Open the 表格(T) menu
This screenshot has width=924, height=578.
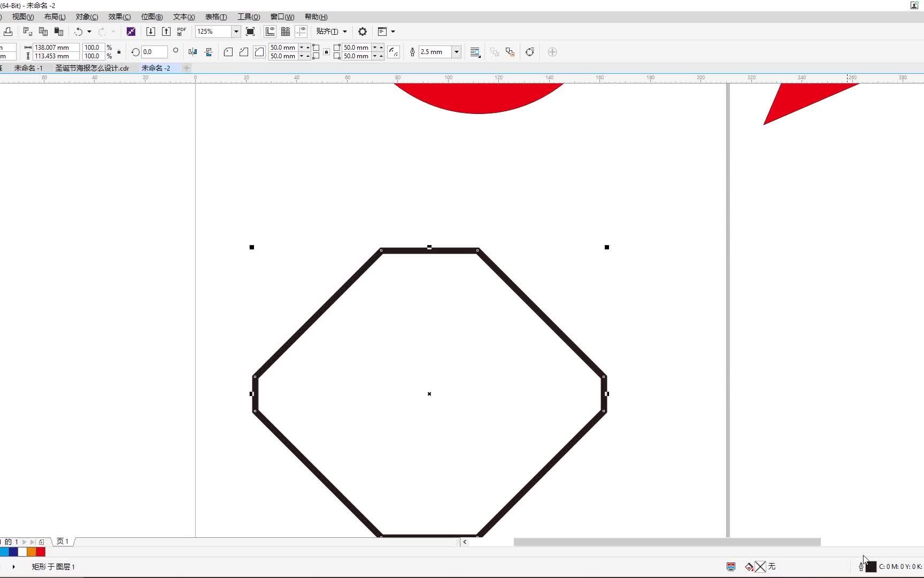coord(216,17)
